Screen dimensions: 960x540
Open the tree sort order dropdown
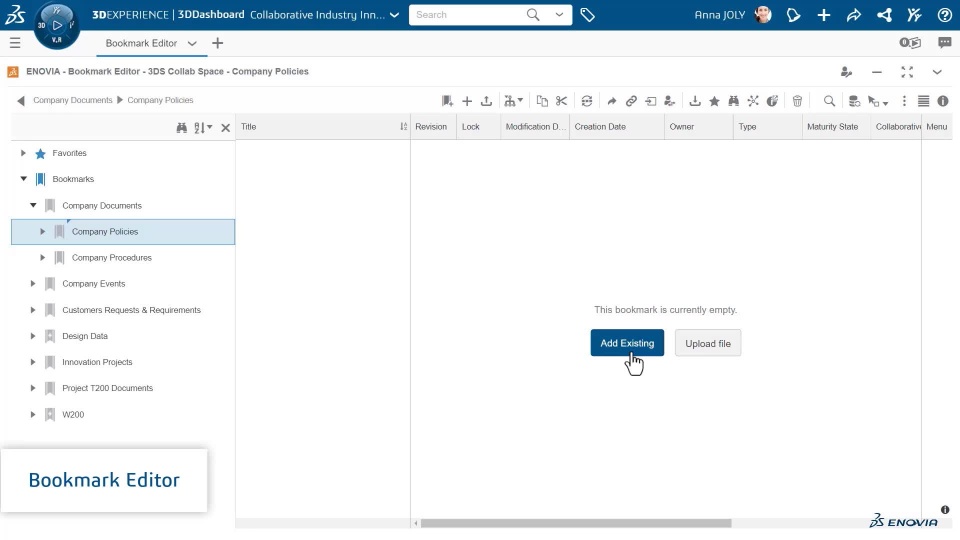203,127
